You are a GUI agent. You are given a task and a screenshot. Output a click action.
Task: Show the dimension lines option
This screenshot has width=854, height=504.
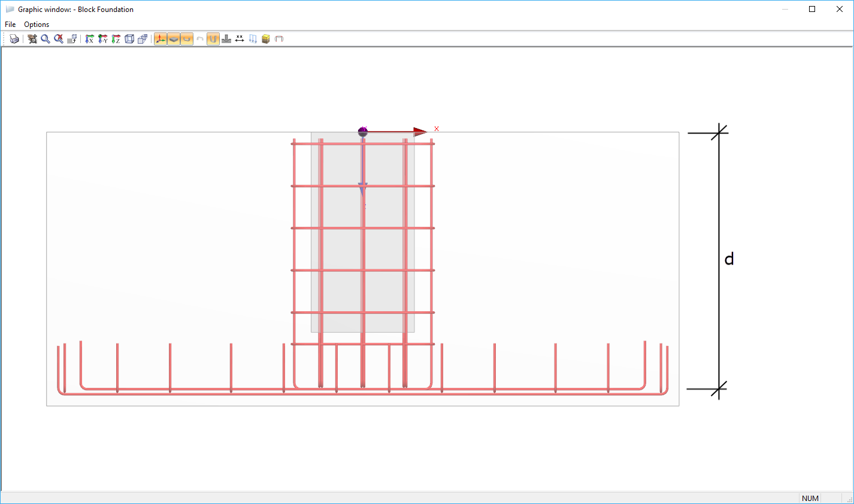coord(239,38)
